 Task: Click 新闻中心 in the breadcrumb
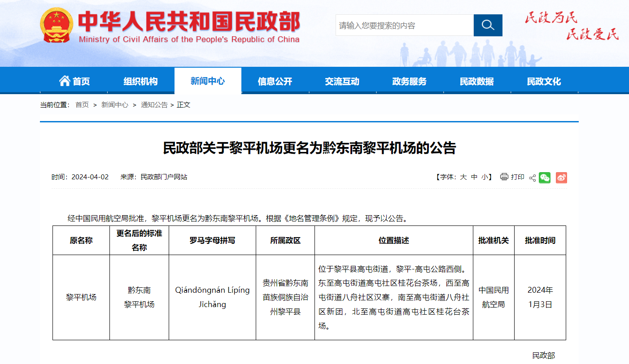[x=115, y=105]
